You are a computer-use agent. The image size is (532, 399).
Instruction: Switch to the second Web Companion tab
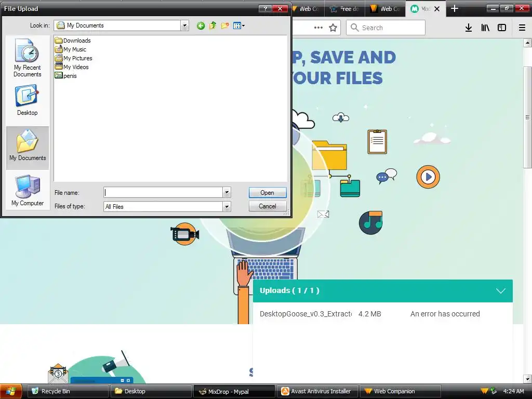(x=385, y=9)
